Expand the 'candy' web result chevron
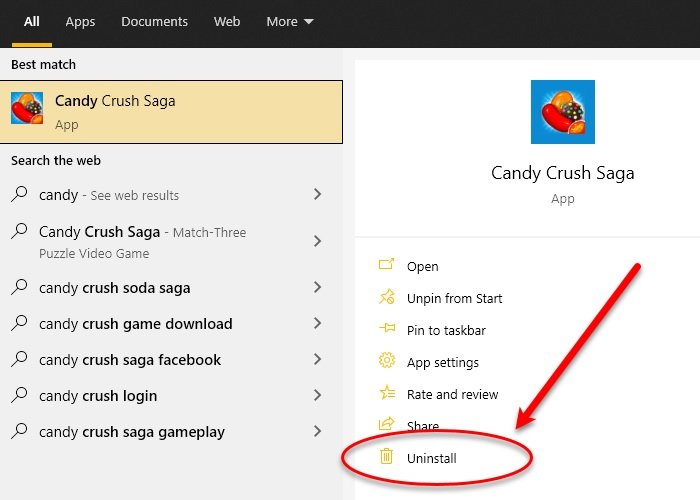 [317, 194]
